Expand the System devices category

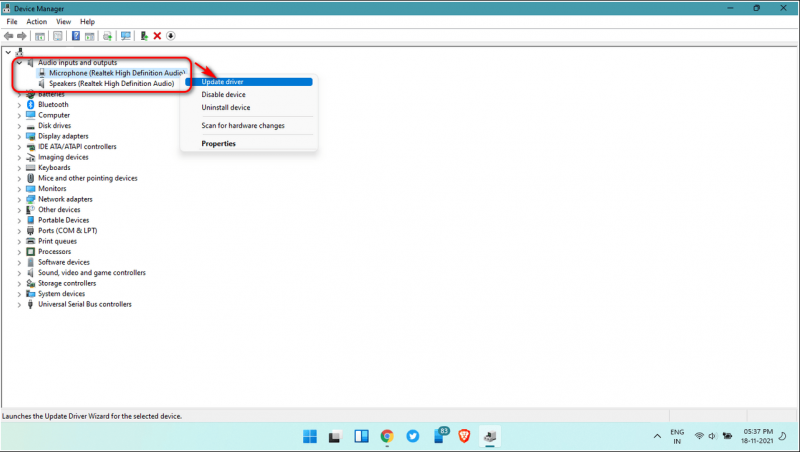tap(19, 294)
